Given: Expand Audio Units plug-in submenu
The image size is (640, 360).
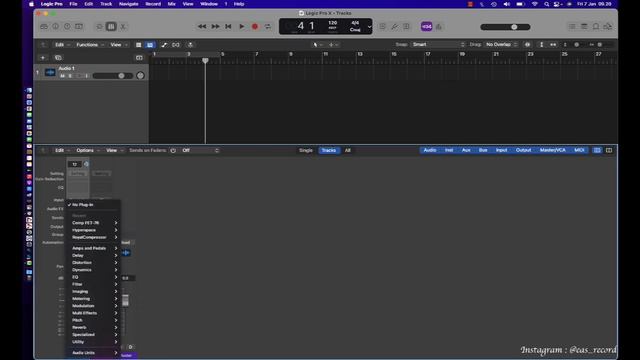Looking at the screenshot, I should click(94, 353).
